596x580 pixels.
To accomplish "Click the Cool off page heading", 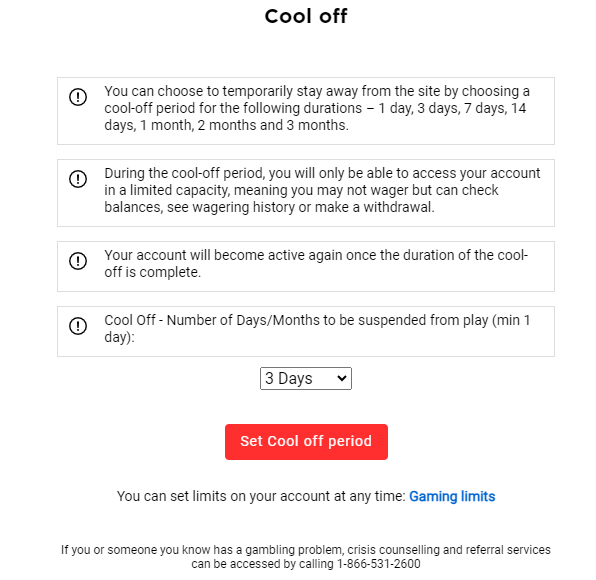I will pos(306,16).
